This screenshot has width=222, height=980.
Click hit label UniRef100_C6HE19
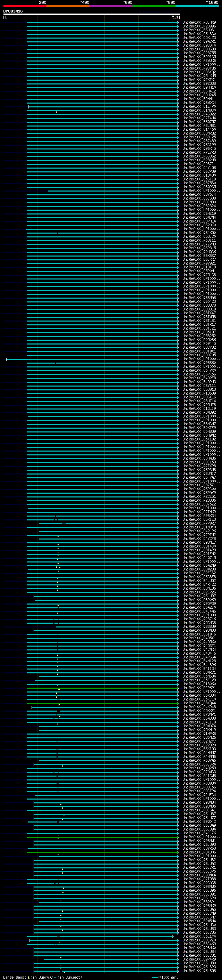pyautogui.click(x=199, y=213)
